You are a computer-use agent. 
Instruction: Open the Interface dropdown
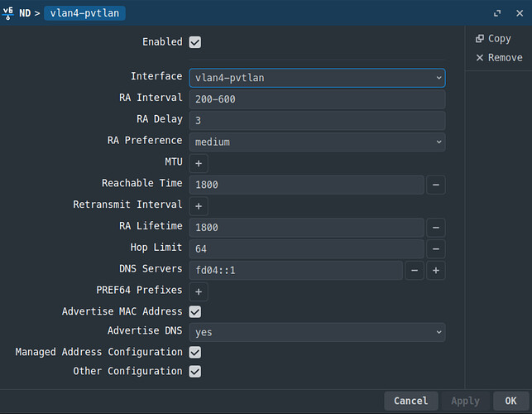[x=317, y=78]
